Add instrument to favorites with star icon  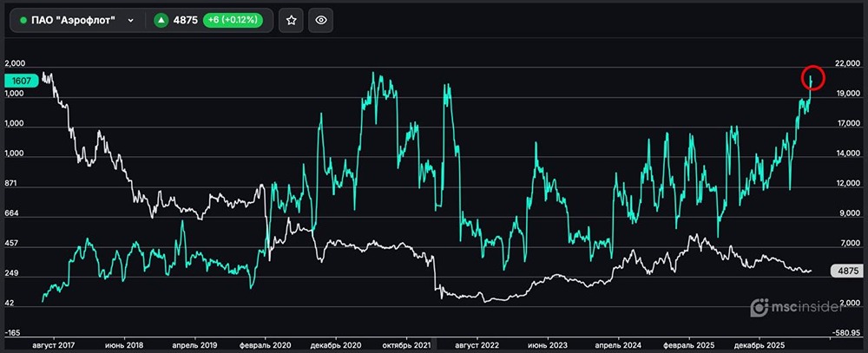pos(291,21)
